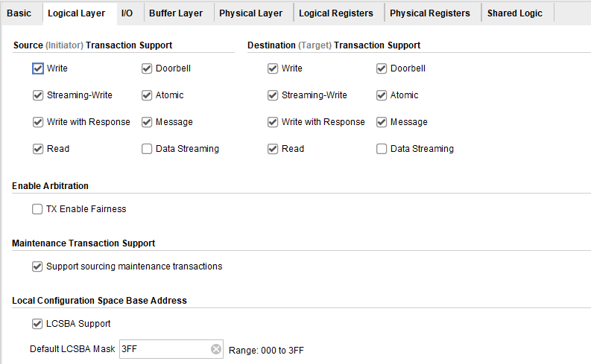
Task: Clear the Default LCSBA Mask field
Action: click(x=216, y=349)
